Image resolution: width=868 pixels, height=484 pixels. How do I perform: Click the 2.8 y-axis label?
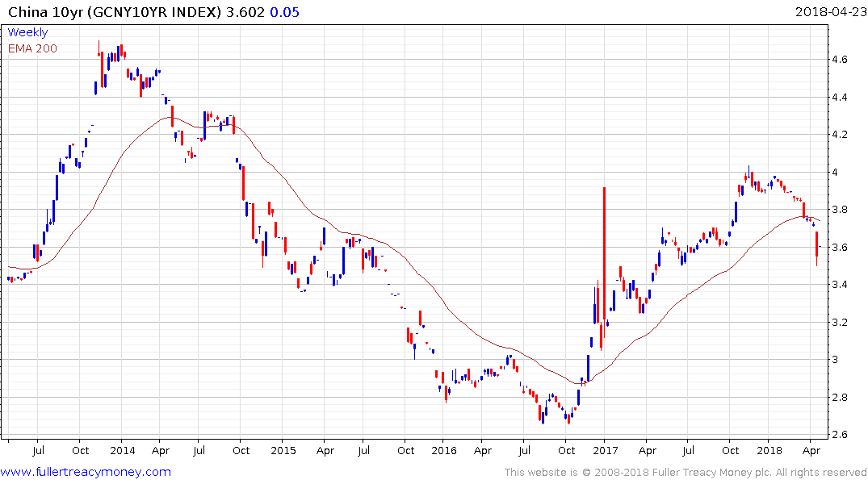840,397
